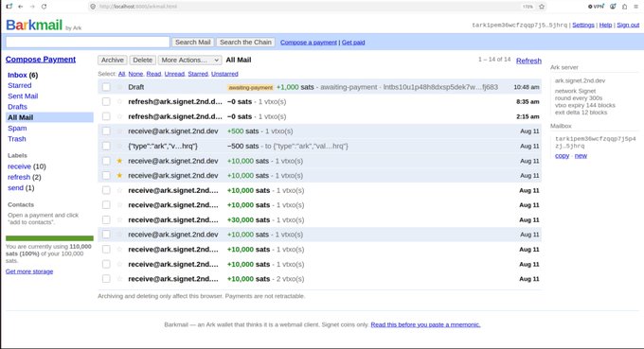
Task: Star the refresh message from 8:35 am
Action: pyautogui.click(x=119, y=102)
